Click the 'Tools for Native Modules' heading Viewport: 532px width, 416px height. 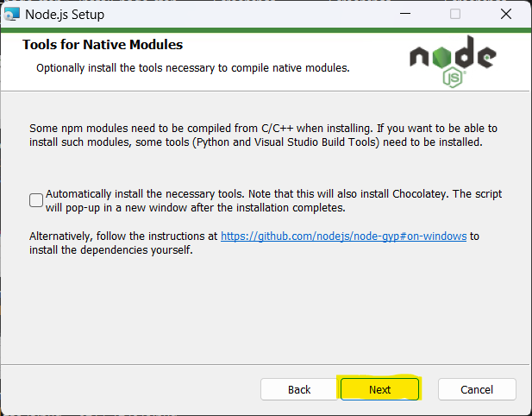coord(103,45)
